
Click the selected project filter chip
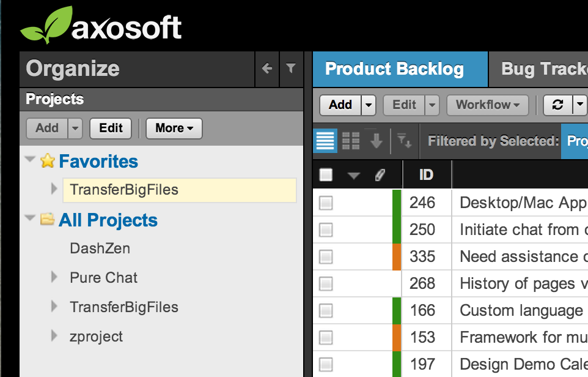(575, 141)
